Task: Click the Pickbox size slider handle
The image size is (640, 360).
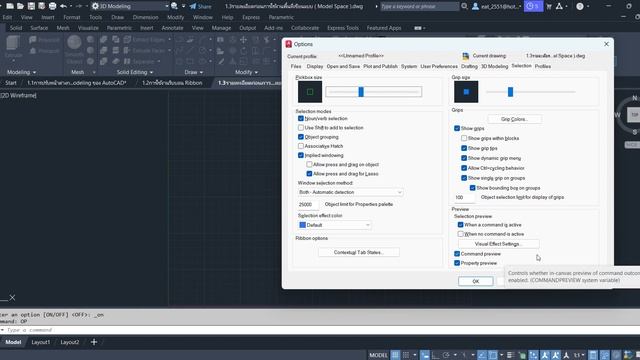Action: [x=361, y=92]
